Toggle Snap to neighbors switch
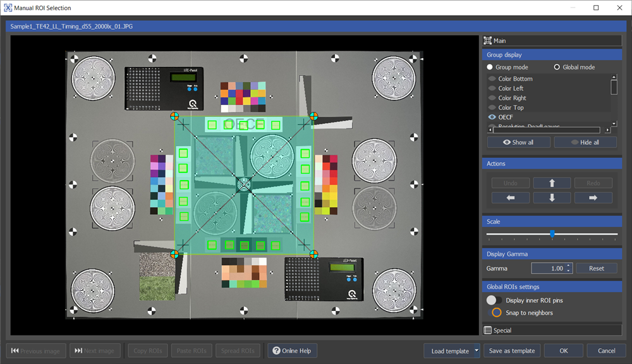 tap(494, 313)
